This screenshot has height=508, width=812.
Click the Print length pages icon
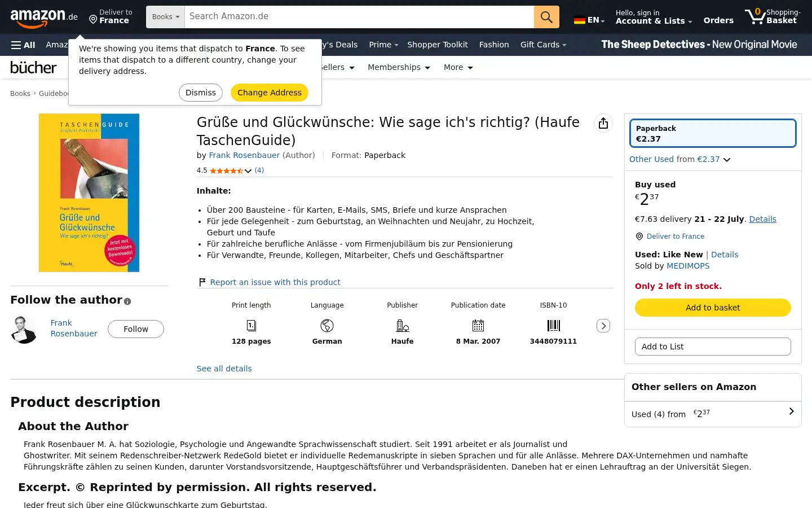(x=251, y=326)
